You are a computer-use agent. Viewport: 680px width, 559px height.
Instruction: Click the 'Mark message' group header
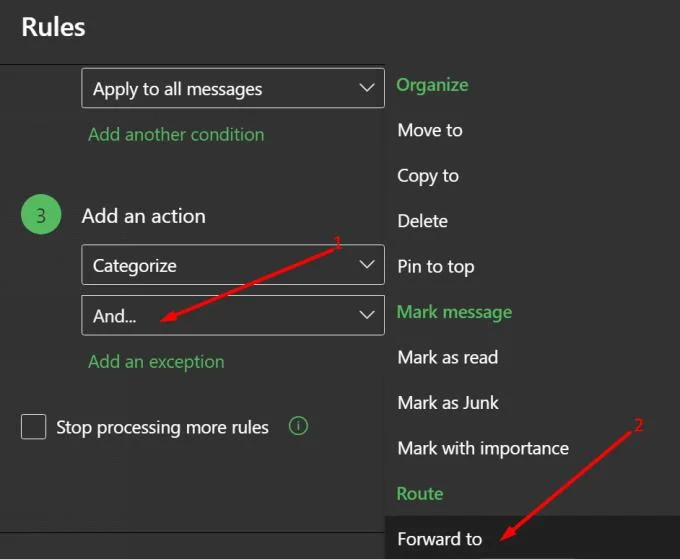454,312
